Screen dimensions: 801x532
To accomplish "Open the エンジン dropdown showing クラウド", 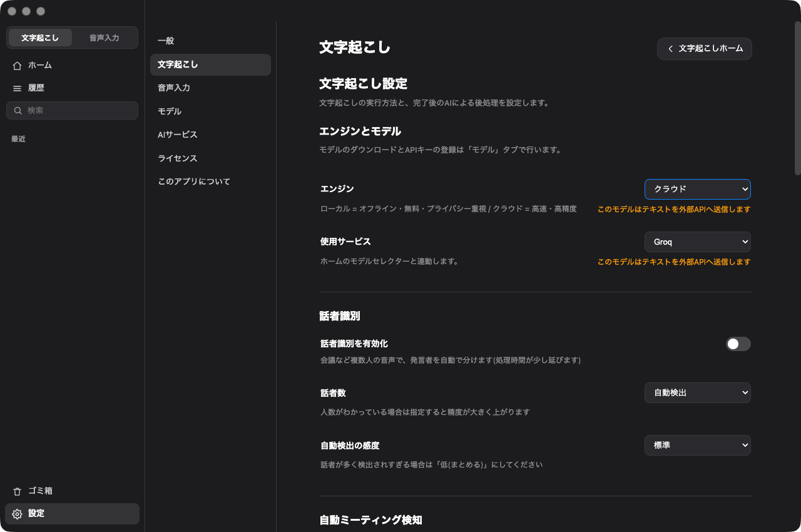I will point(698,189).
